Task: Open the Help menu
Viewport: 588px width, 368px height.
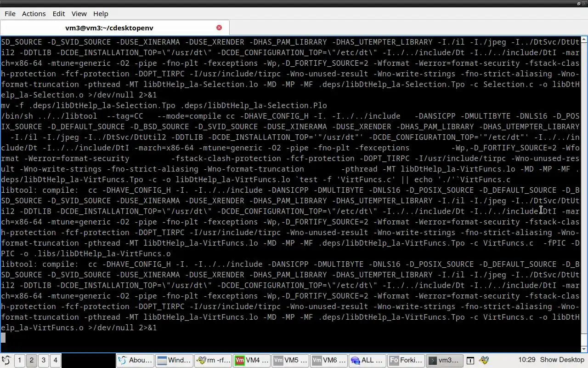Action: [101, 13]
